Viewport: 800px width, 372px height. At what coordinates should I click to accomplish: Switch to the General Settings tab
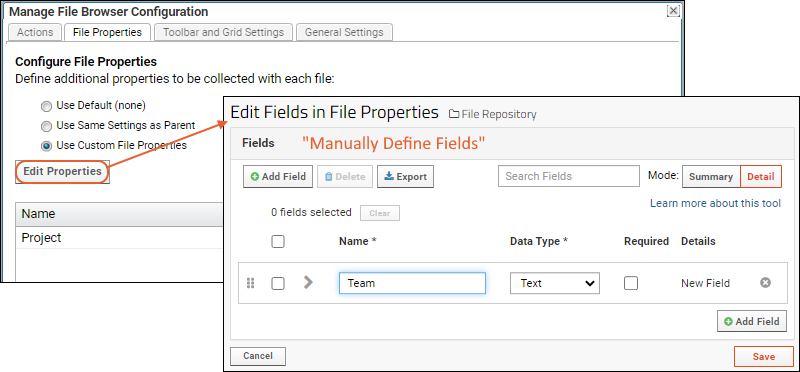click(344, 32)
